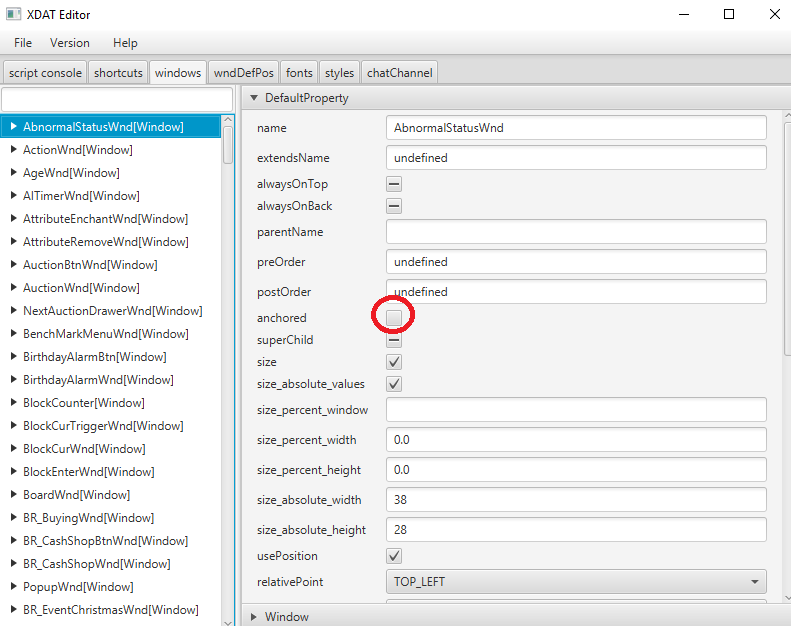Expand the BoardWnd tree node arrow

pos(14,494)
